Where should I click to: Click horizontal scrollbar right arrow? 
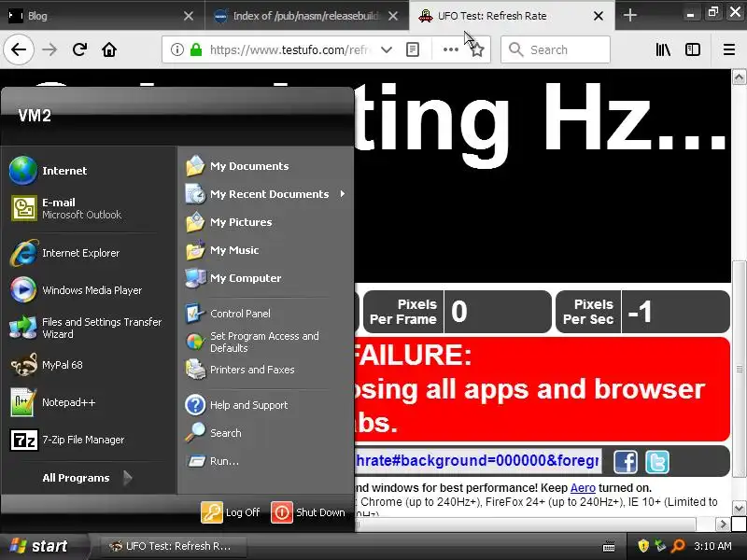[x=723, y=525]
